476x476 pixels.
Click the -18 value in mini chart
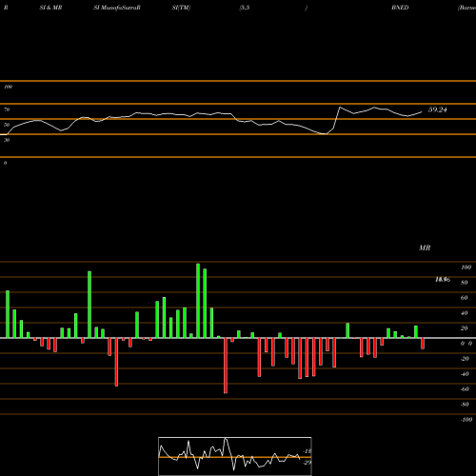[307, 451]
